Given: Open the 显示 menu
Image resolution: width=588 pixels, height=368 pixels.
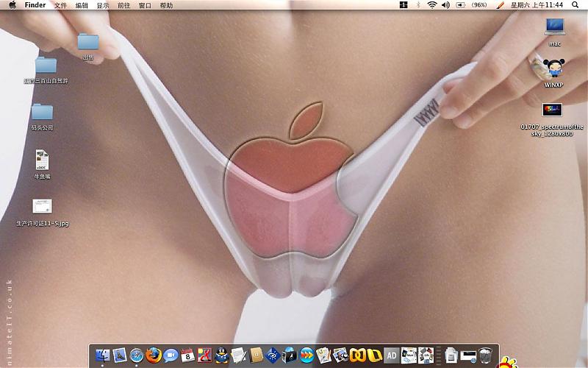Looking at the screenshot, I should (103, 5).
